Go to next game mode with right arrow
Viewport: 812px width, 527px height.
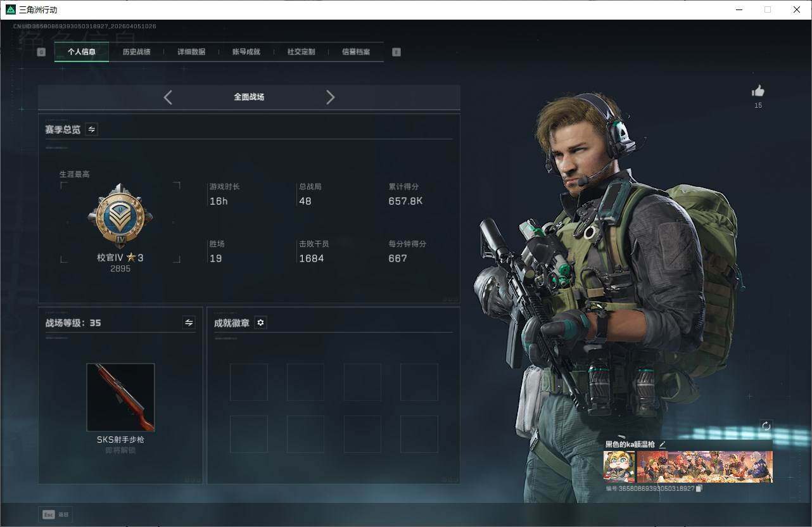330,97
